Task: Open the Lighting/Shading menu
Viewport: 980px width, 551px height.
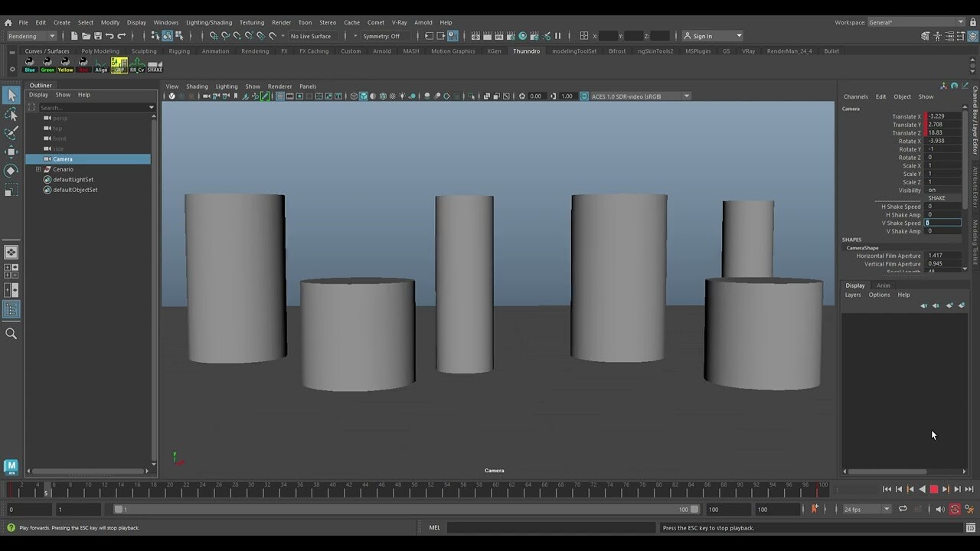Action: (x=208, y=22)
